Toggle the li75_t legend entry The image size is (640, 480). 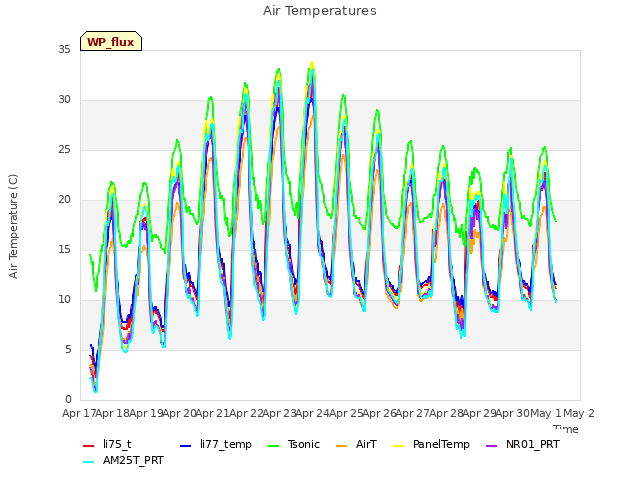[107, 444]
